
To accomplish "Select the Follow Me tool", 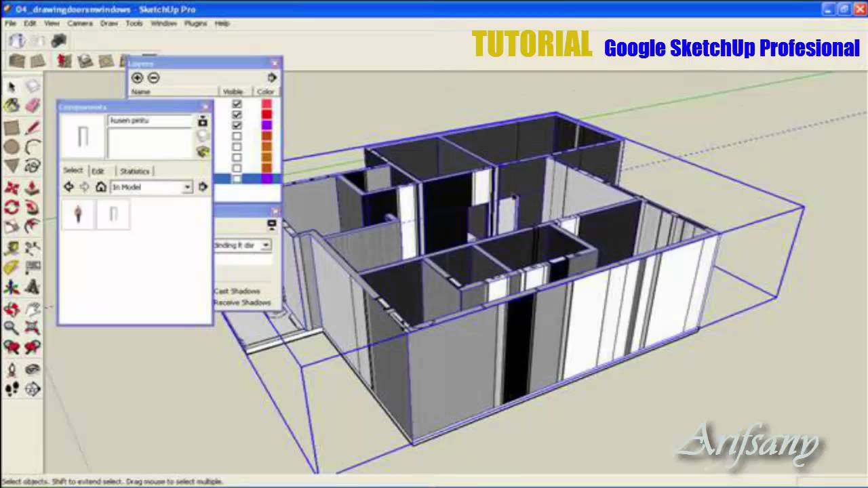I will 33,207.
